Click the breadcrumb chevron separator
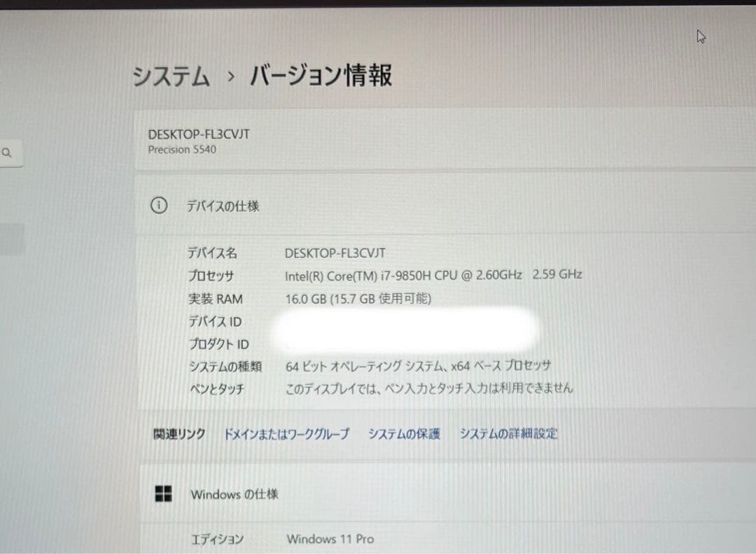Image resolution: width=756 pixels, height=554 pixels. click(231, 76)
